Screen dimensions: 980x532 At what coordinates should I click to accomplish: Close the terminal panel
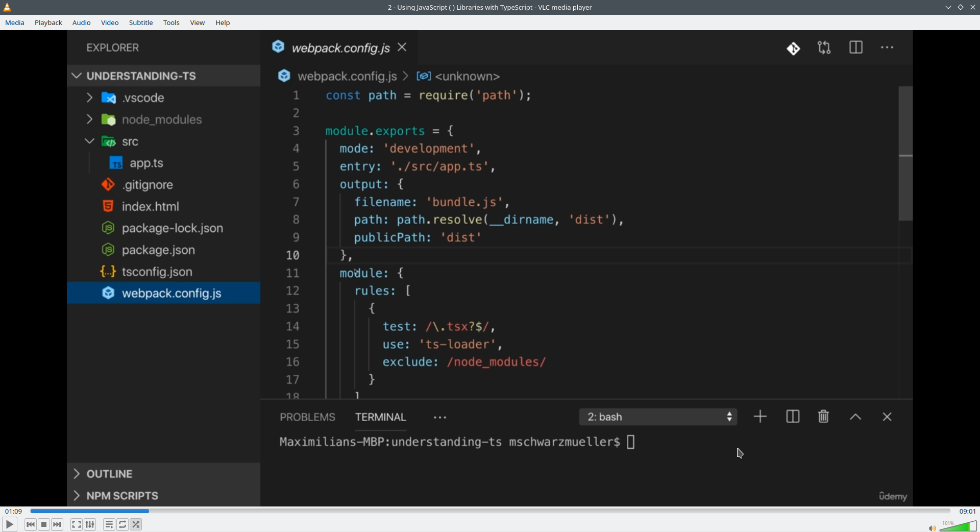coord(887,417)
